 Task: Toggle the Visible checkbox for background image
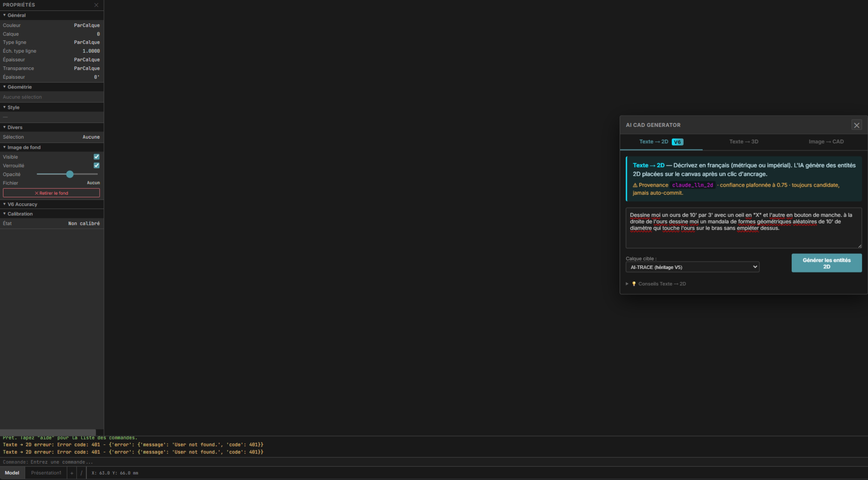pyautogui.click(x=96, y=157)
